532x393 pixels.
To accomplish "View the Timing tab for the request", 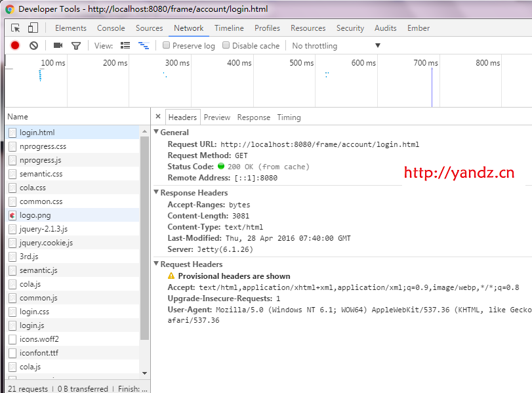I will 289,117.
